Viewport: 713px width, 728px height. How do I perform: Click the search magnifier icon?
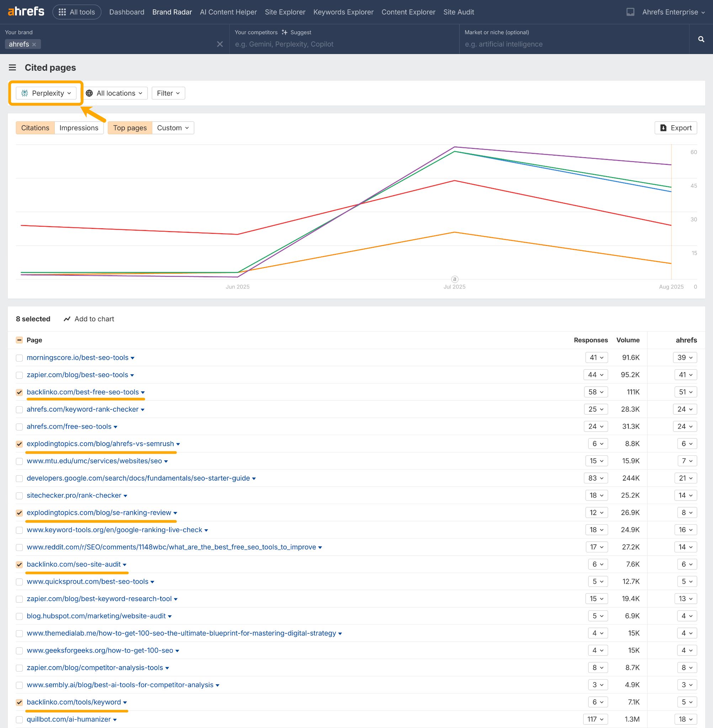pos(701,39)
